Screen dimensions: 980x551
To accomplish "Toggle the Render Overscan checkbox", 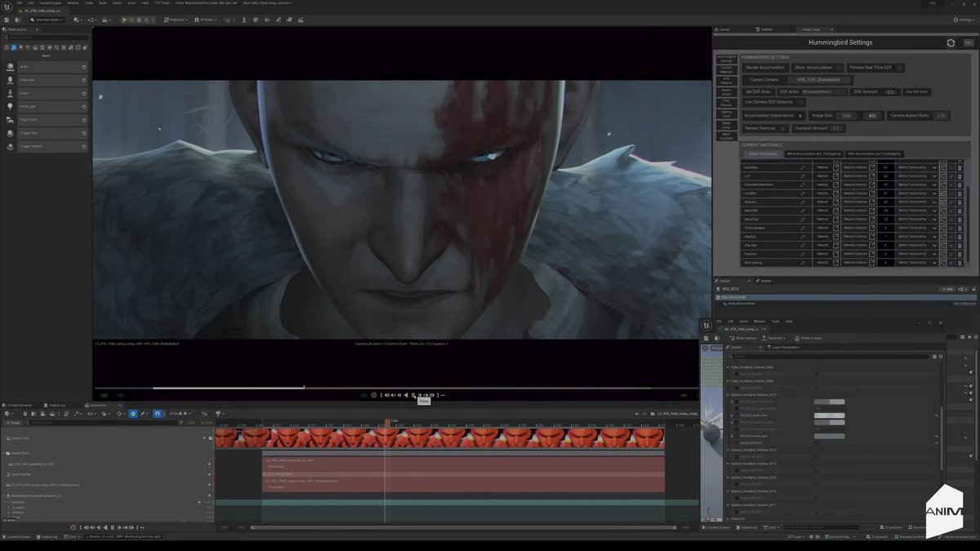I will [x=782, y=128].
